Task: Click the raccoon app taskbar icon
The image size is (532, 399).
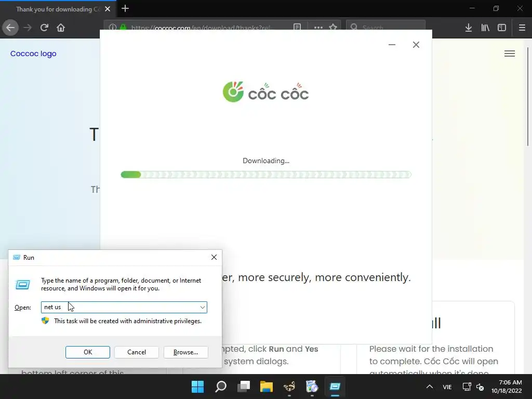Action: [x=289, y=387]
